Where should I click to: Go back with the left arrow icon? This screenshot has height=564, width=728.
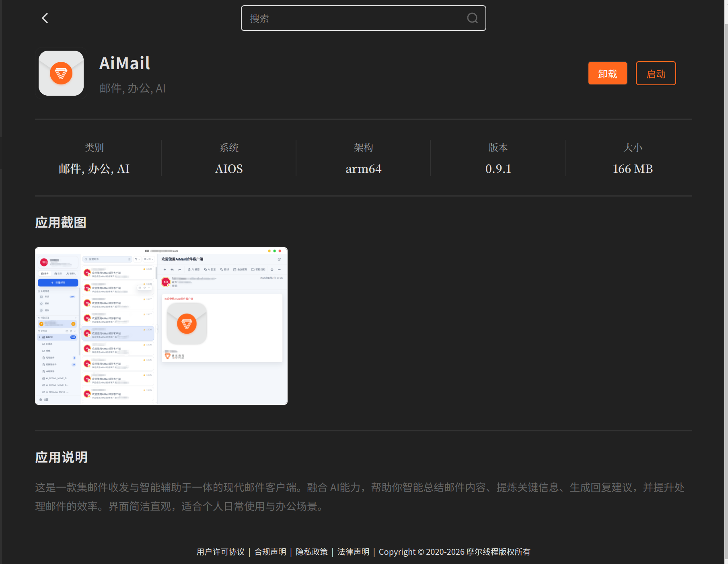pyautogui.click(x=45, y=18)
